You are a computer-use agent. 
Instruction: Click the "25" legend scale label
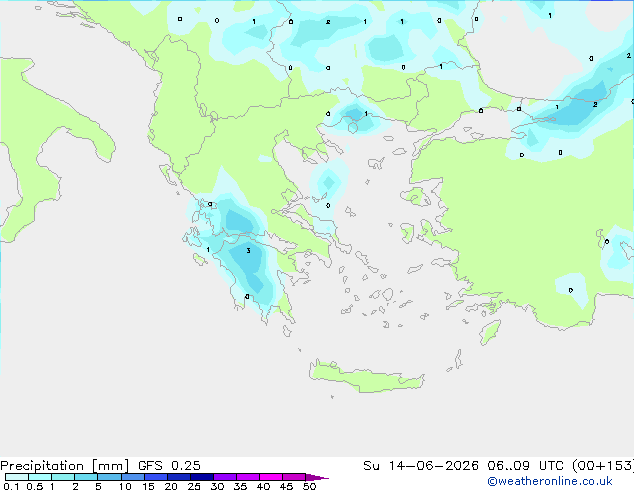(x=194, y=486)
